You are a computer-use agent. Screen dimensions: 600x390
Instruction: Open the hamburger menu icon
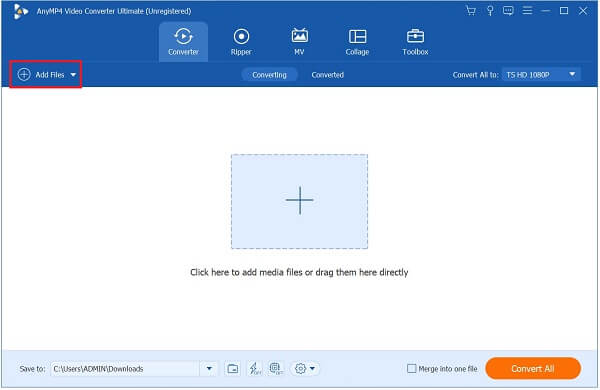[527, 11]
